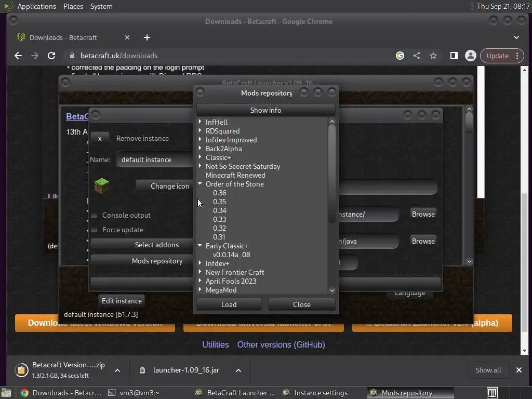This screenshot has height=399, width=532.
Task: Click launcher changelog scroll-down arrow
Action: coord(469,261)
